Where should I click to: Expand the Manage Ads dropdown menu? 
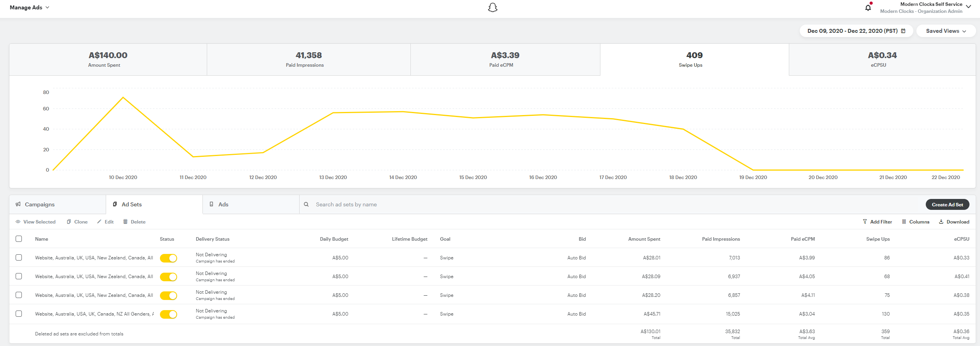[30, 7]
